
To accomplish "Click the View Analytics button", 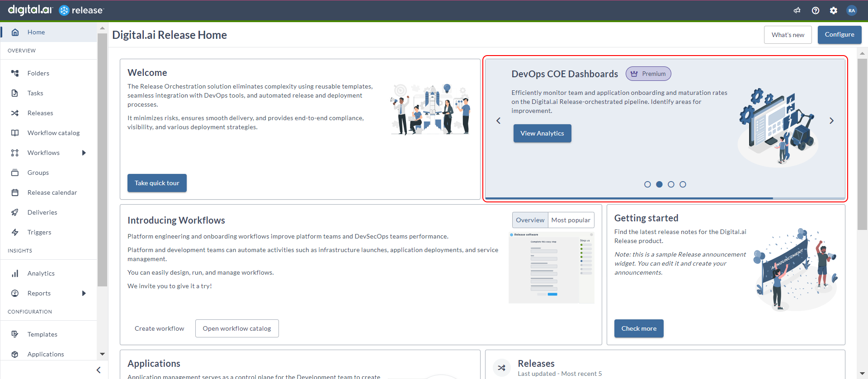I will tap(542, 133).
